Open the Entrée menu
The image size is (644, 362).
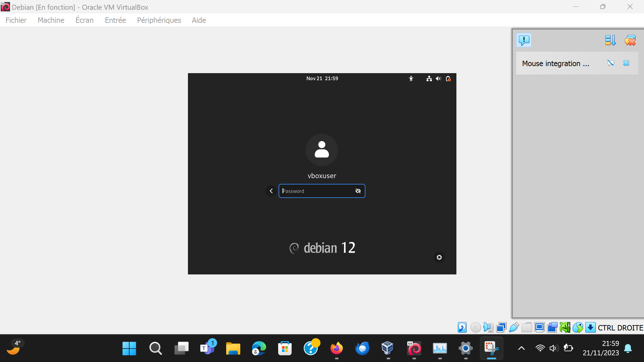(115, 20)
